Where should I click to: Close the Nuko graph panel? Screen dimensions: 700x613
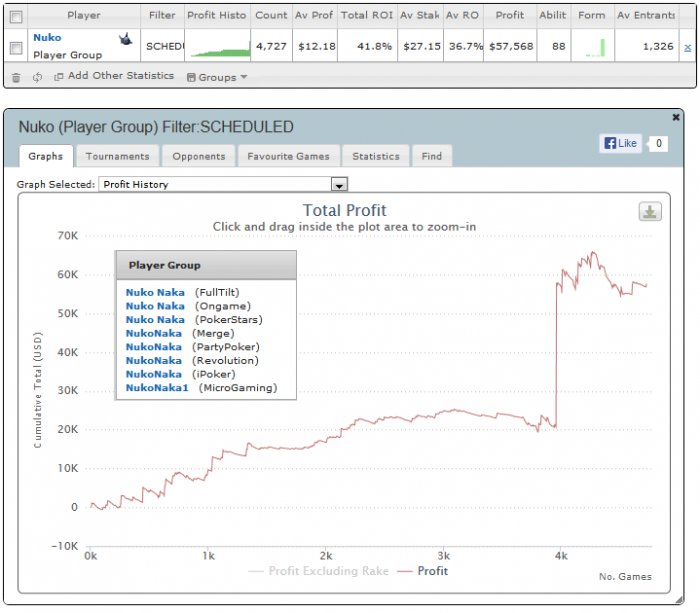[676, 117]
